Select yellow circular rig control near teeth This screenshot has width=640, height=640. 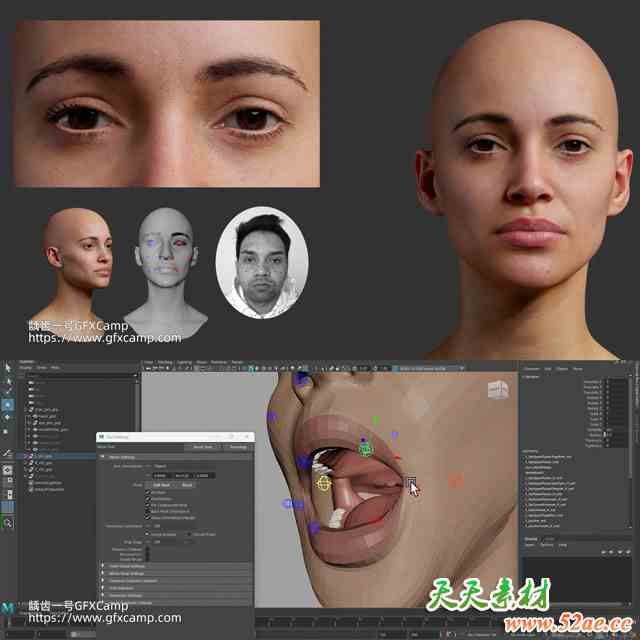(x=324, y=483)
